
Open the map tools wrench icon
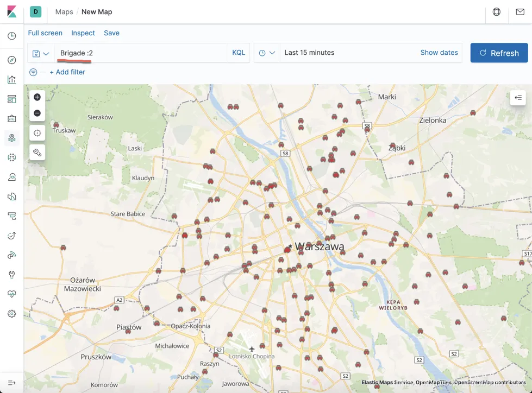point(37,153)
